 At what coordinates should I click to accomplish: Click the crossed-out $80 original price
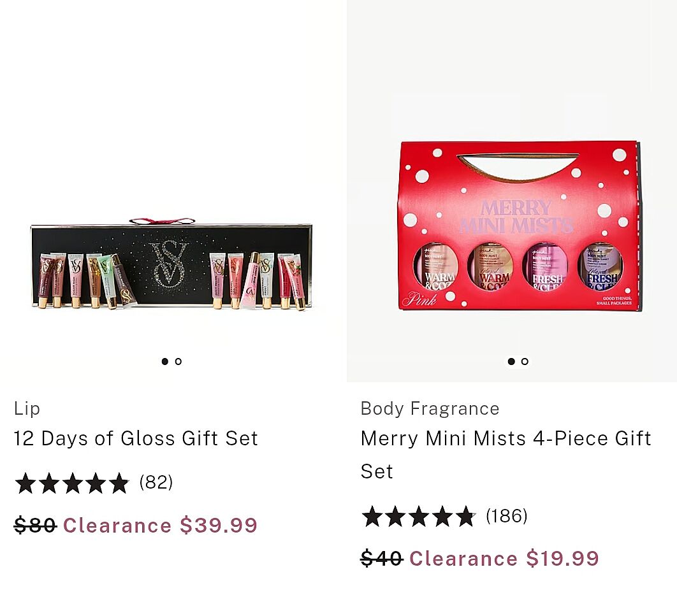click(35, 526)
